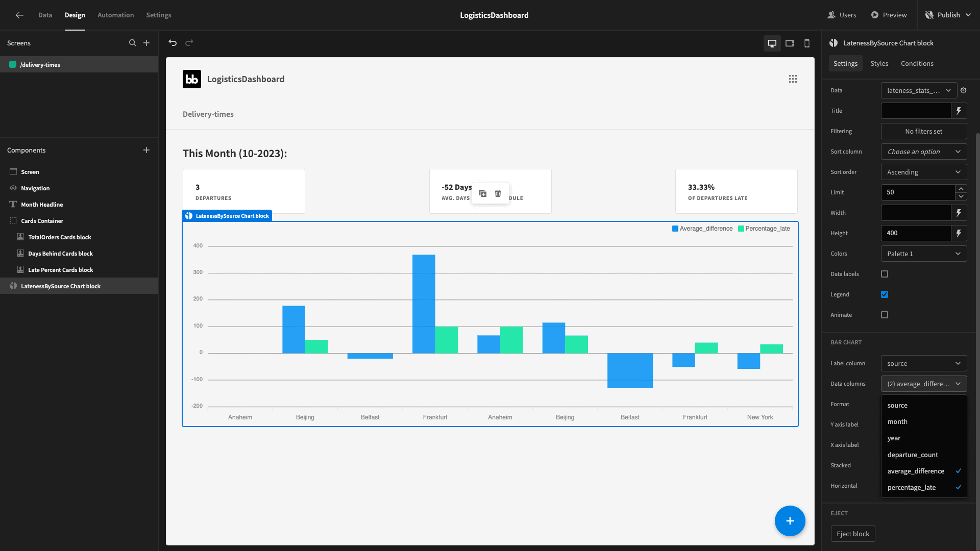
Task: Add a component with plus icon
Action: pyautogui.click(x=146, y=150)
